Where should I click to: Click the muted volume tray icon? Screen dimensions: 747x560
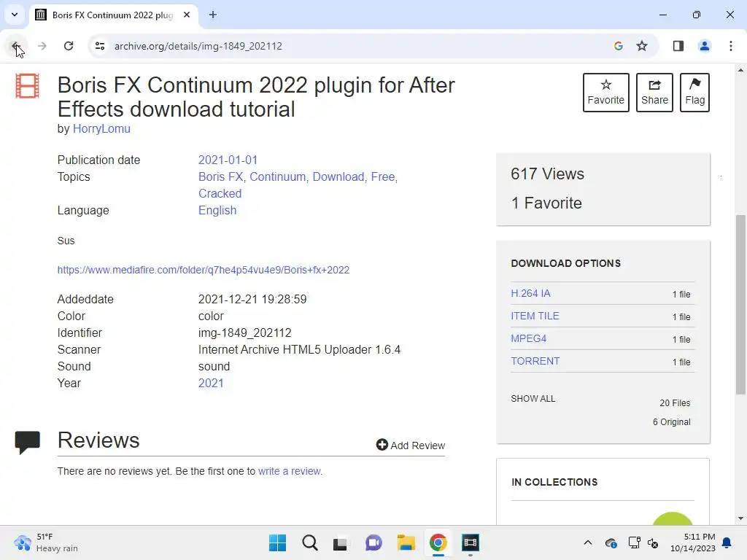653,542
